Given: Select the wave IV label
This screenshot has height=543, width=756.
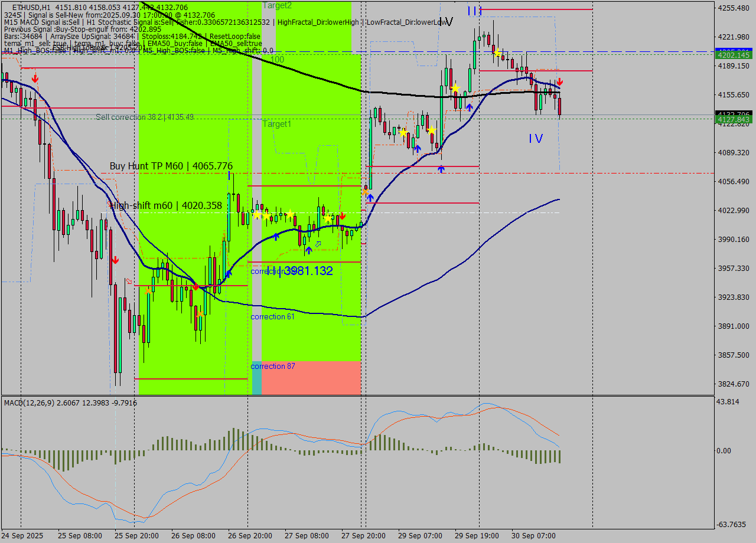Looking at the screenshot, I should (535, 139).
